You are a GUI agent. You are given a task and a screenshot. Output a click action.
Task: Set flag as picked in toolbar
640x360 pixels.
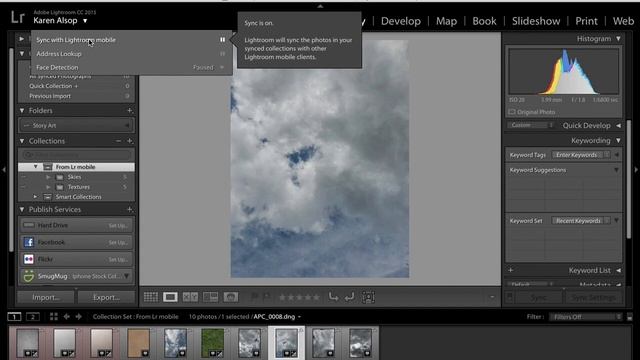(x=254, y=297)
